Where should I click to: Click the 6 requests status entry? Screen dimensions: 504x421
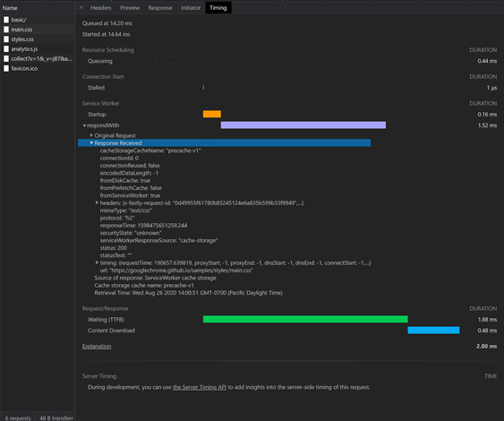click(x=18, y=417)
